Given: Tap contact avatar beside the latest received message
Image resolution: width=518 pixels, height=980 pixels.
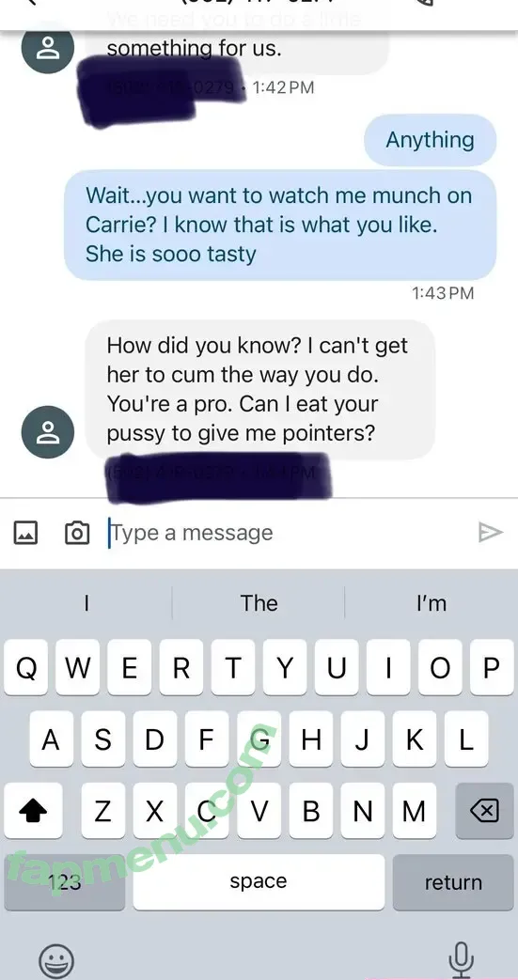Looking at the screenshot, I should [x=48, y=432].
